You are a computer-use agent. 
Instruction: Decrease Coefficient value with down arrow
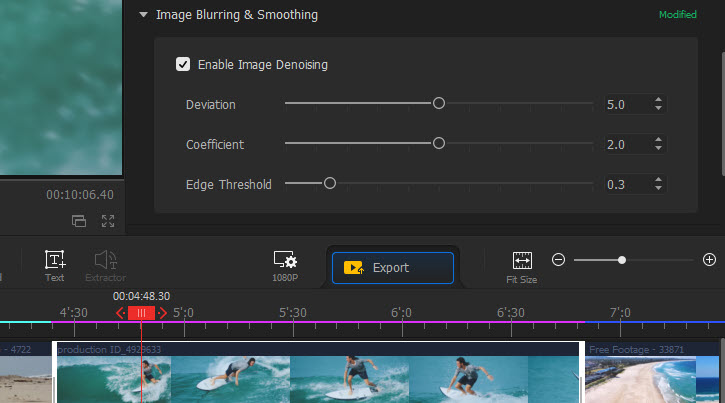pos(658,149)
